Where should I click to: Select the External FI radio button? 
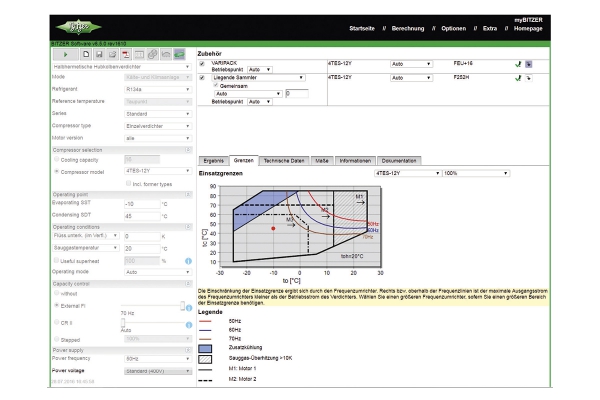point(57,305)
